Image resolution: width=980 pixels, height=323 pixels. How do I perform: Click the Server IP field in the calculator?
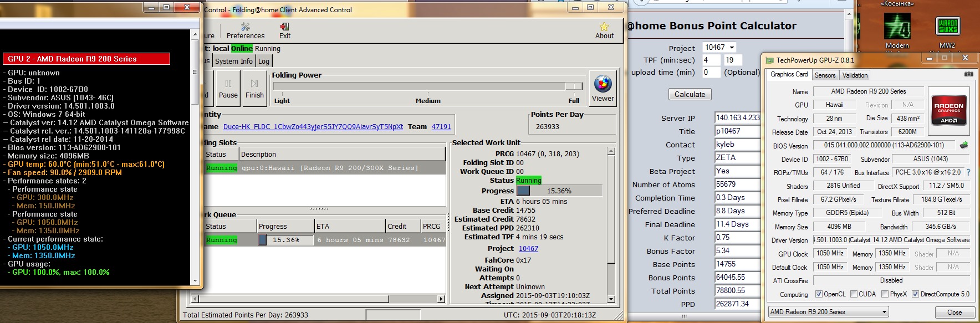point(737,117)
